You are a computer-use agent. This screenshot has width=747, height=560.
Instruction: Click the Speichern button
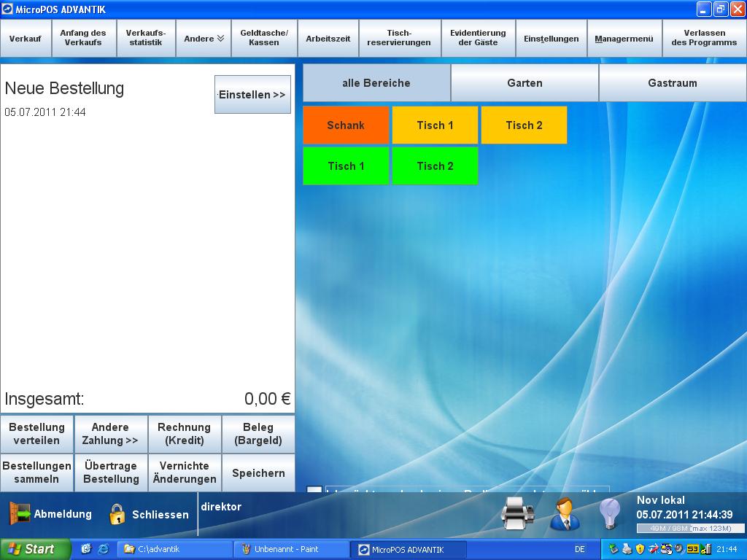pos(258,473)
